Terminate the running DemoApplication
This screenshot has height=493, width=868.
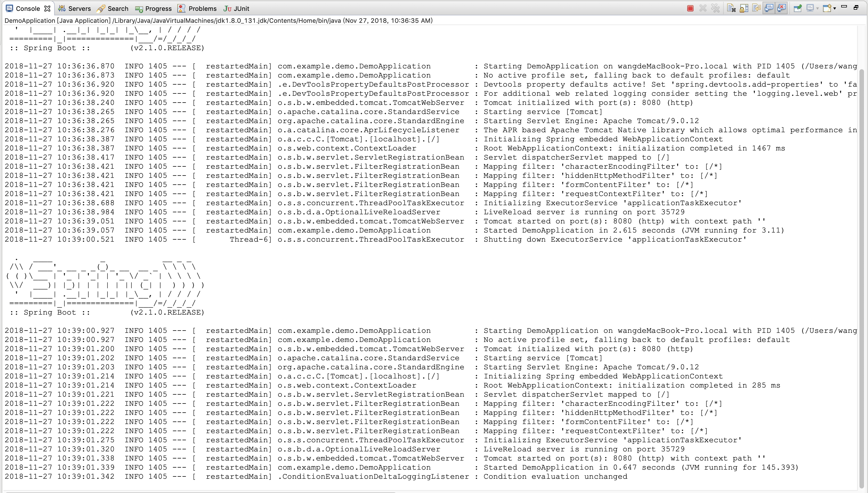690,9
